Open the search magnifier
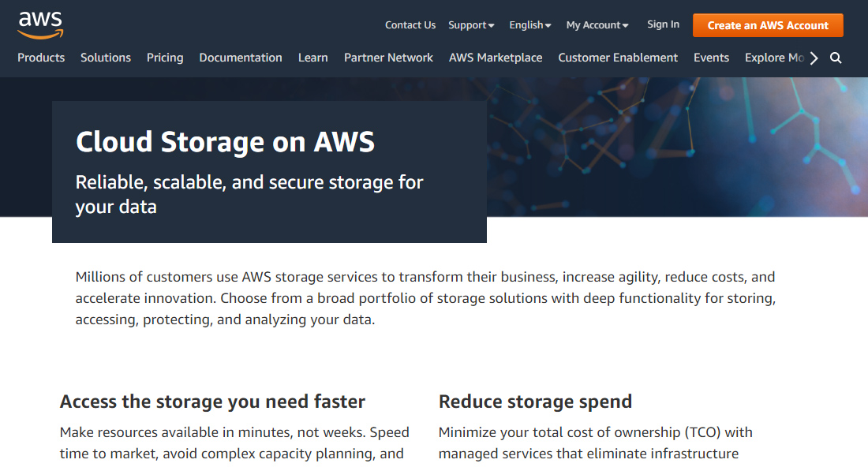 (x=835, y=58)
